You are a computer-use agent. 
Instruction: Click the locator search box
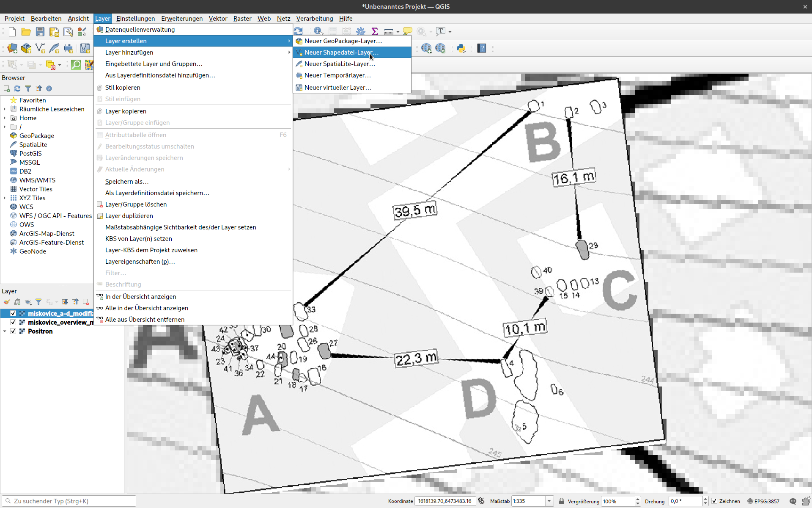click(69, 501)
